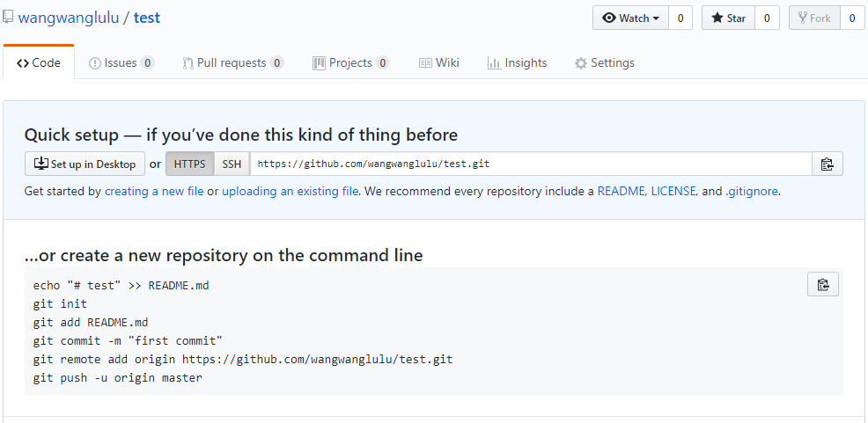Switch clone URL to SSH

click(x=232, y=164)
